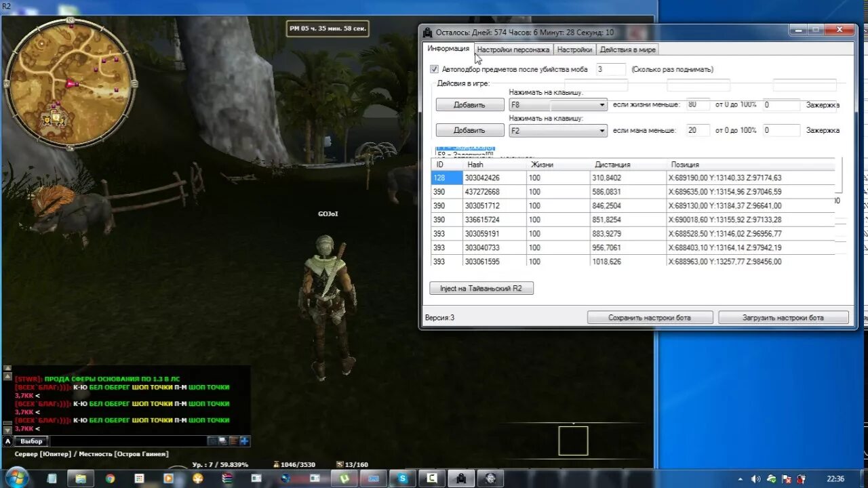Click the blue plus icon in game chat bar
868x488 pixels.
(244, 441)
